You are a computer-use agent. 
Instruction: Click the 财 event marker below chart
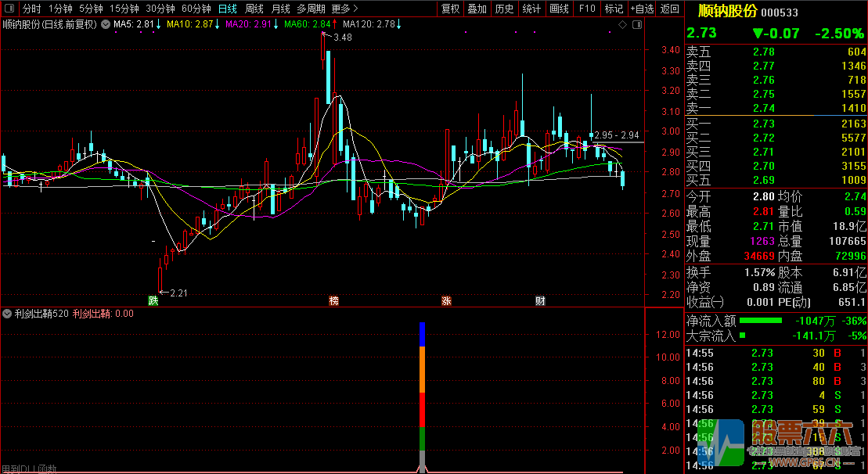pyautogui.click(x=540, y=301)
